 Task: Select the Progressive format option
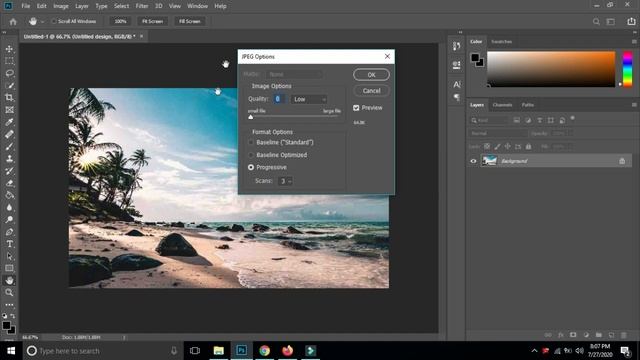coord(251,167)
